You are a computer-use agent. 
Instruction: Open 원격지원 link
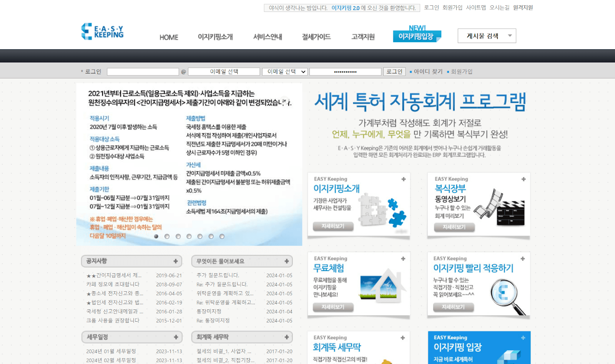pos(523,8)
